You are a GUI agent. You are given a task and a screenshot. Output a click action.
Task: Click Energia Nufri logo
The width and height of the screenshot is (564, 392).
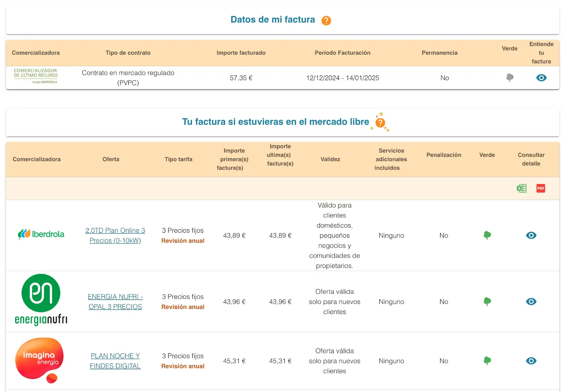[x=41, y=300]
